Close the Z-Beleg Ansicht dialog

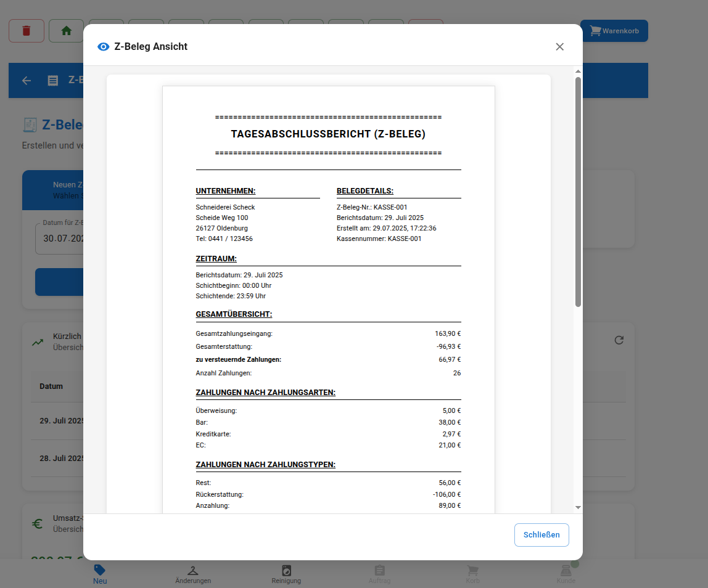coord(559,46)
